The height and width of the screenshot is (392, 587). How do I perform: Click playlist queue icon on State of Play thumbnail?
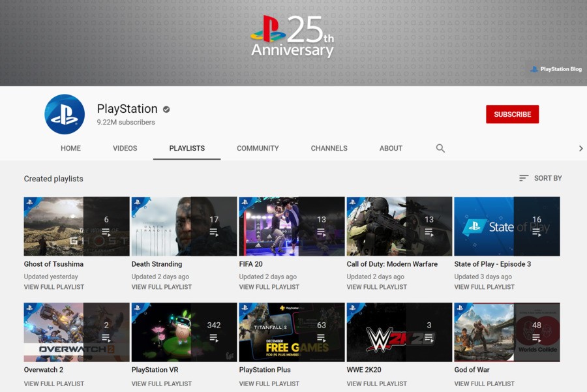[x=537, y=232]
